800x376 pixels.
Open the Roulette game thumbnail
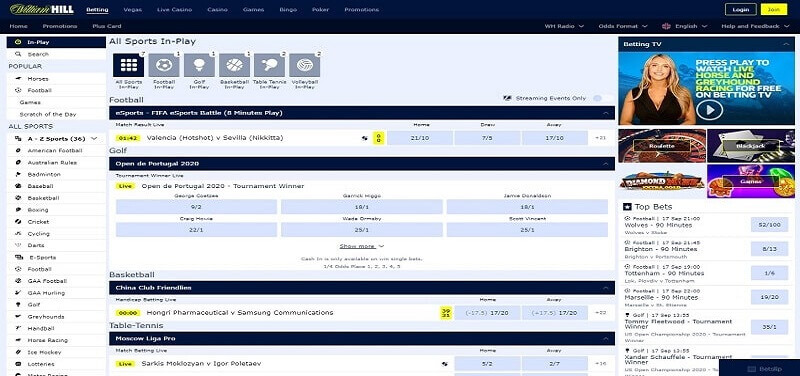(662, 146)
